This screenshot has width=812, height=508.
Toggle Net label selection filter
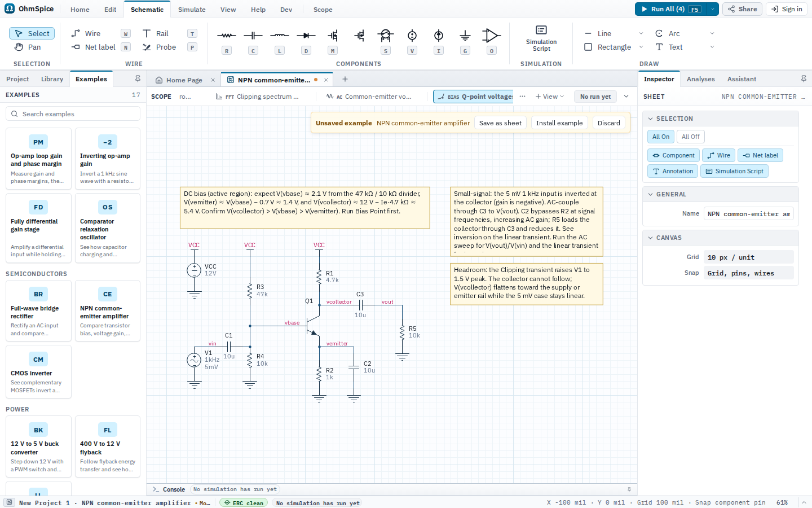tap(760, 155)
